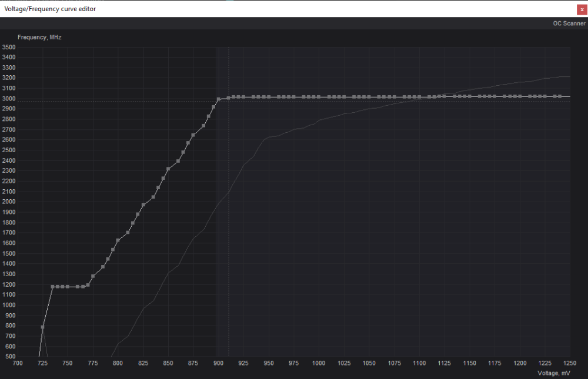The height and width of the screenshot is (379, 588).
Task: Click the curve point at 775 mV
Action: (x=93, y=276)
